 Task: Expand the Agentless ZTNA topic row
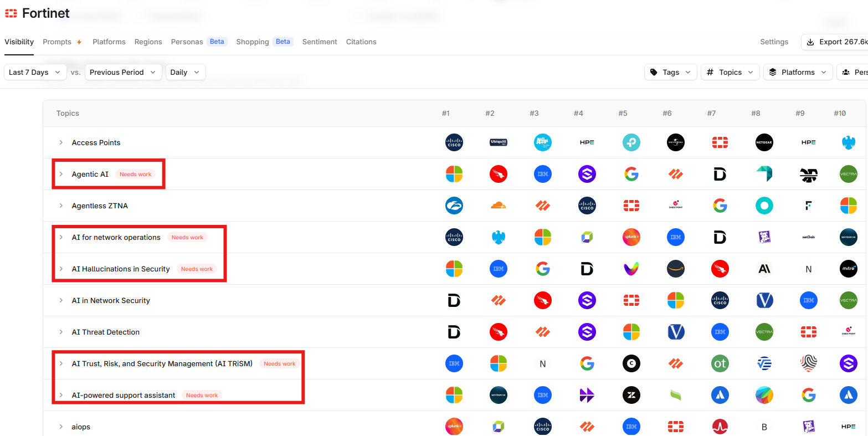pyautogui.click(x=61, y=206)
